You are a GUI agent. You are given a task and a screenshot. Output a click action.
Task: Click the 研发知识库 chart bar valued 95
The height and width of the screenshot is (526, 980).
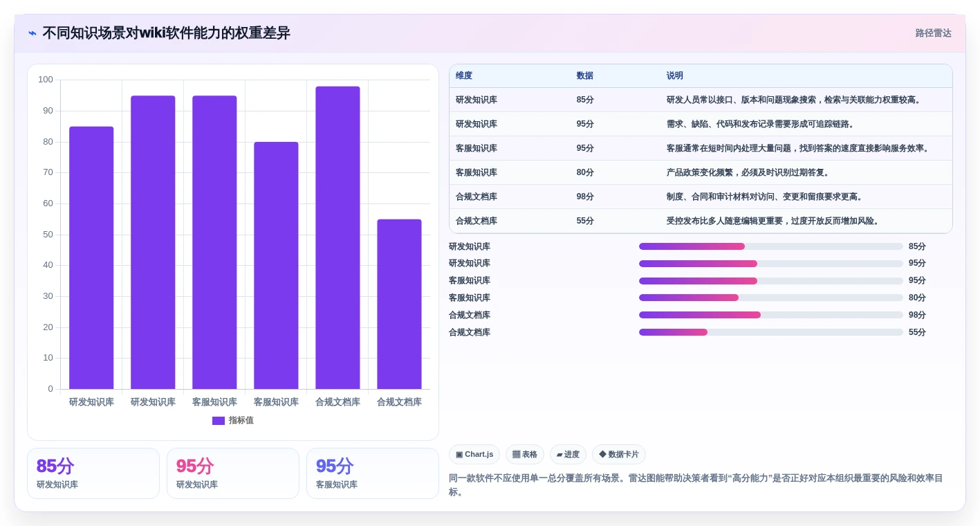coord(153,242)
